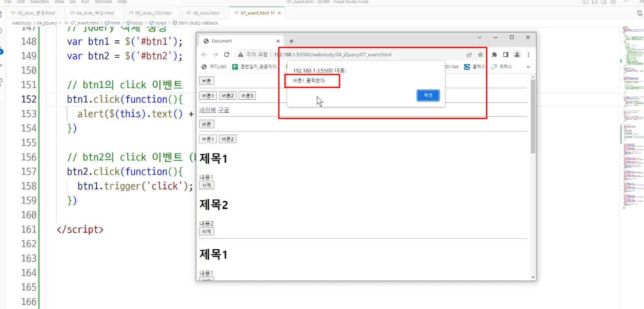
Task: Open Chrome three-dot menu
Action: (x=528, y=55)
